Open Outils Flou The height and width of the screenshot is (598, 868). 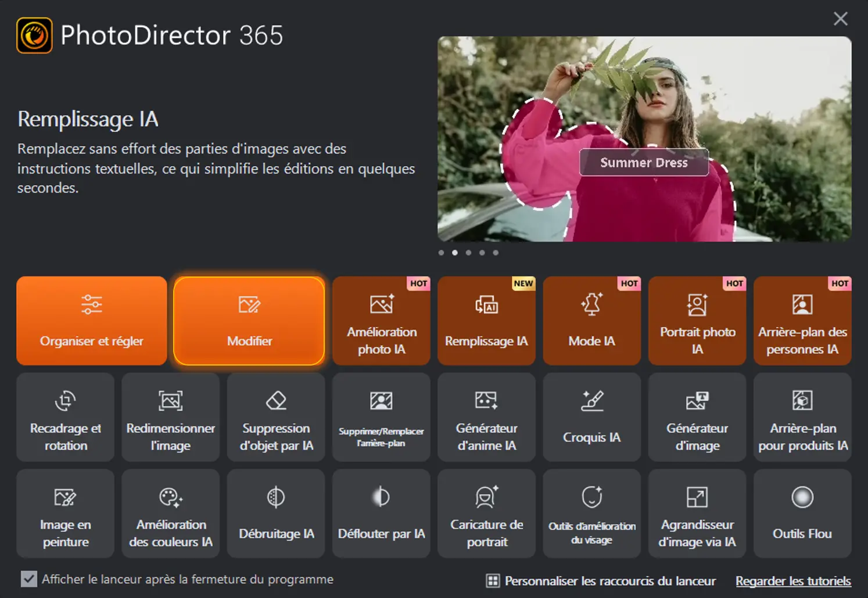click(x=802, y=513)
